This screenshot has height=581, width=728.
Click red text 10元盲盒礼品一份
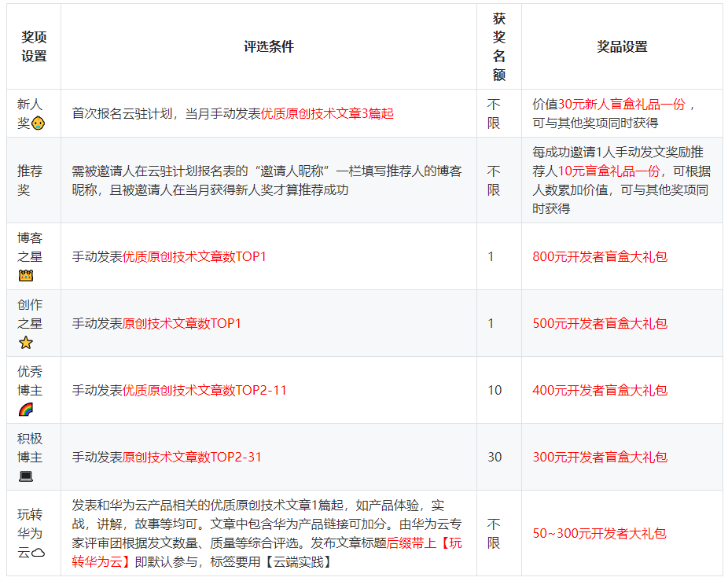coord(609,171)
